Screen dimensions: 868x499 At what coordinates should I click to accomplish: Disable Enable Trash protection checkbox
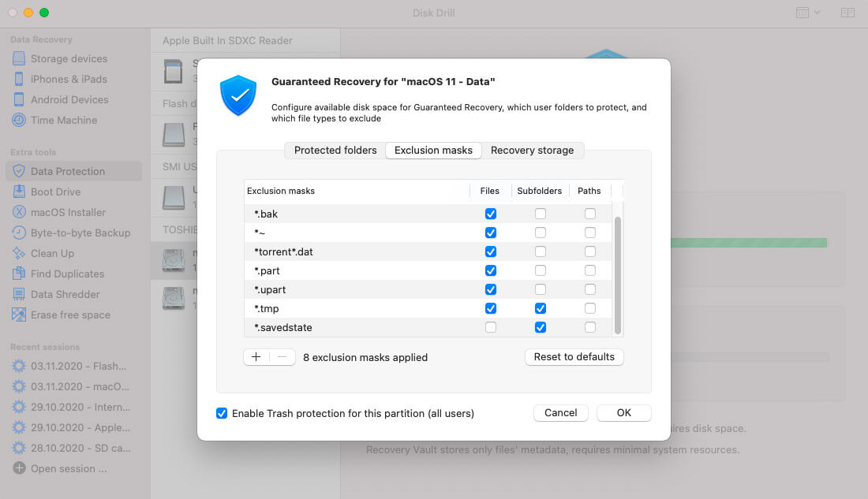pos(222,413)
